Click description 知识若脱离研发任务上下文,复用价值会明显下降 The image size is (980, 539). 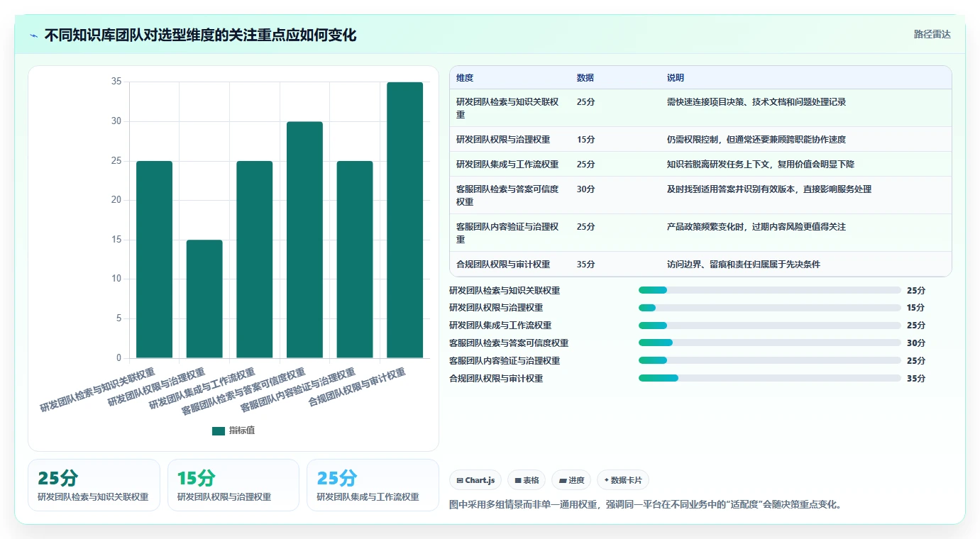tap(761, 165)
